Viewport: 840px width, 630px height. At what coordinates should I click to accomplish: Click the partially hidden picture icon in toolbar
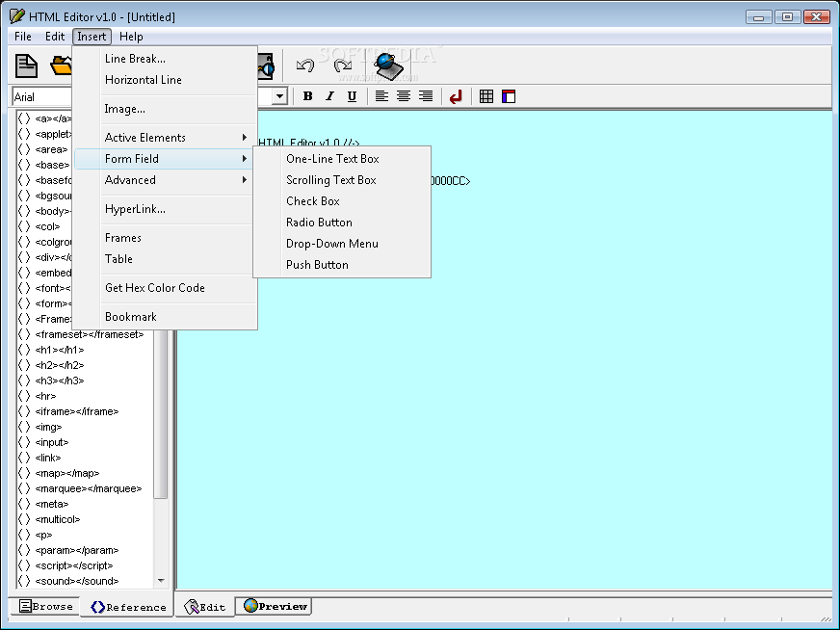[x=266, y=66]
